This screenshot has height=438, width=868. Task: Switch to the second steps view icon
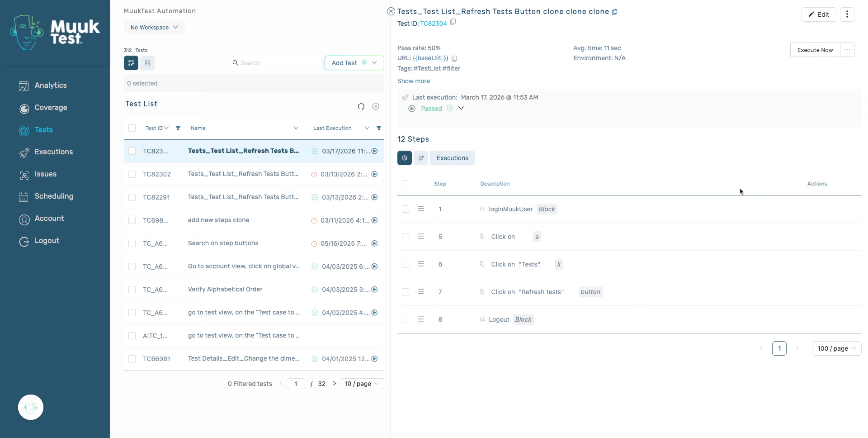pyautogui.click(x=421, y=158)
